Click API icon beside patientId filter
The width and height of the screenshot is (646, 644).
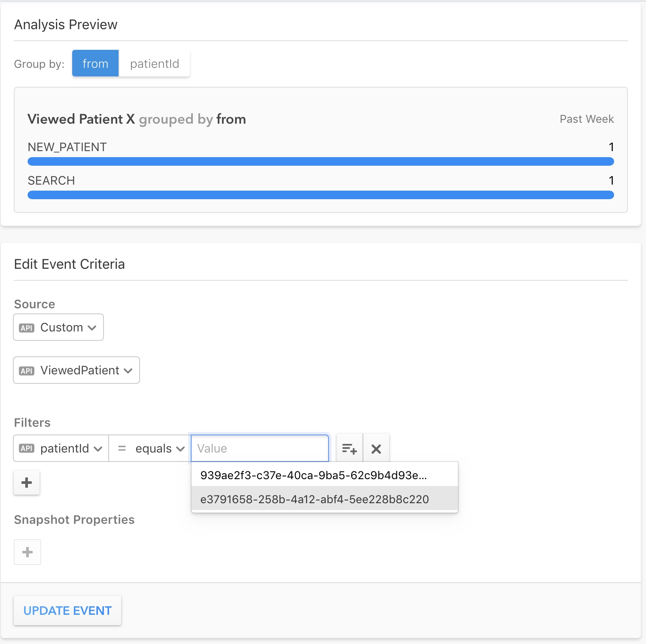click(27, 449)
